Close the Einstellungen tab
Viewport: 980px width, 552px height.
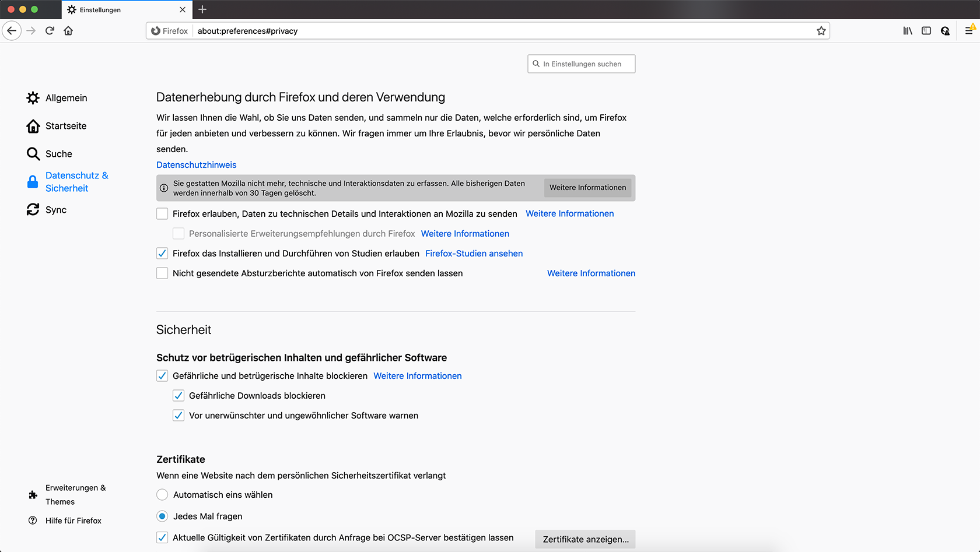183,10
